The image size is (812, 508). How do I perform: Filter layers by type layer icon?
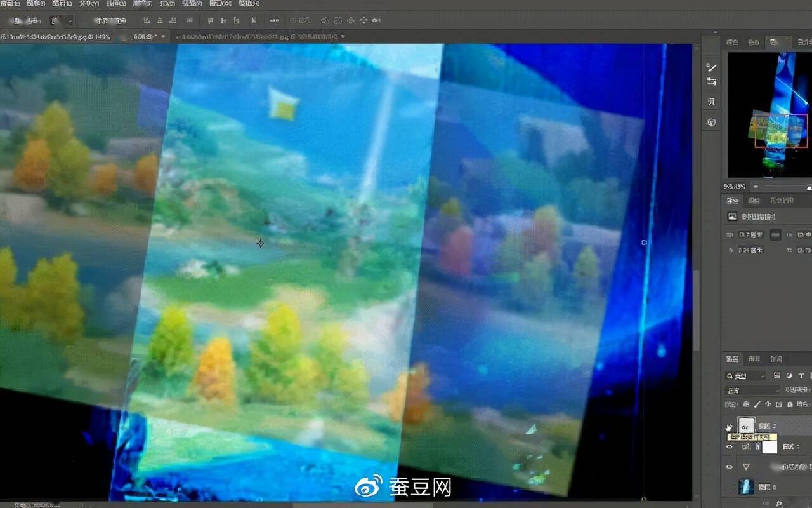pyautogui.click(x=801, y=376)
